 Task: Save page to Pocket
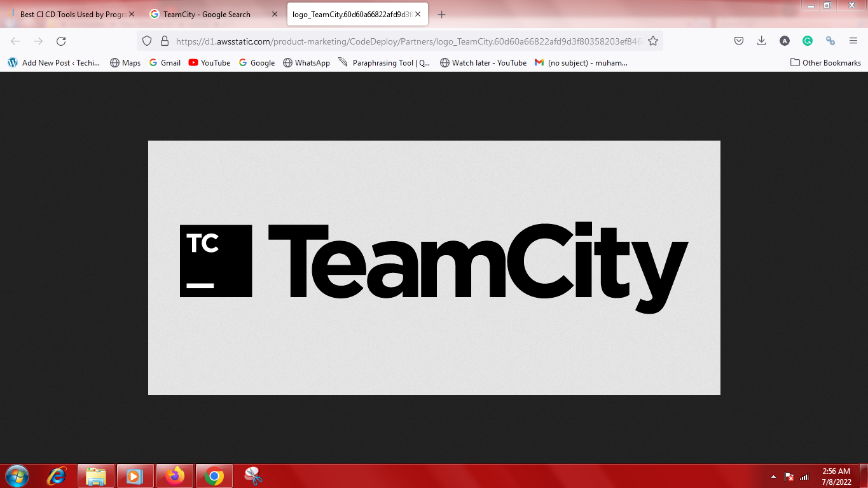[739, 41]
